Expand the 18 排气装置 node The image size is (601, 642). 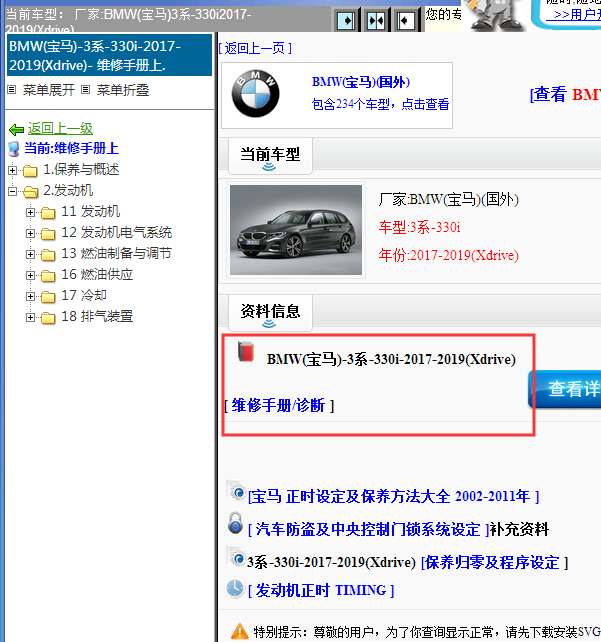point(30,317)
